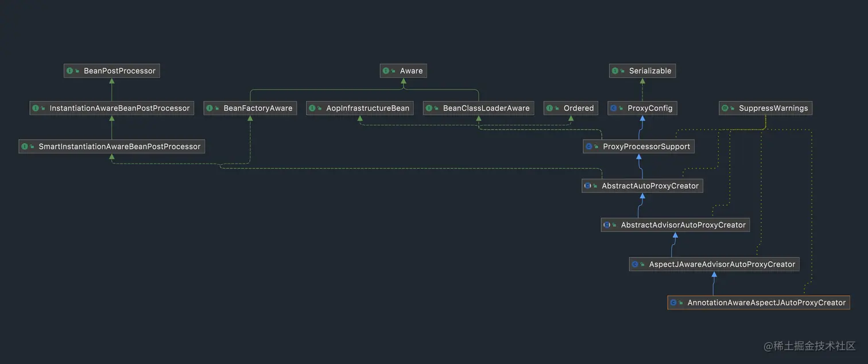This screenshot has width=868, height=364.
Task: Click the interface icon on Ordered
Action: pos(550,108)
